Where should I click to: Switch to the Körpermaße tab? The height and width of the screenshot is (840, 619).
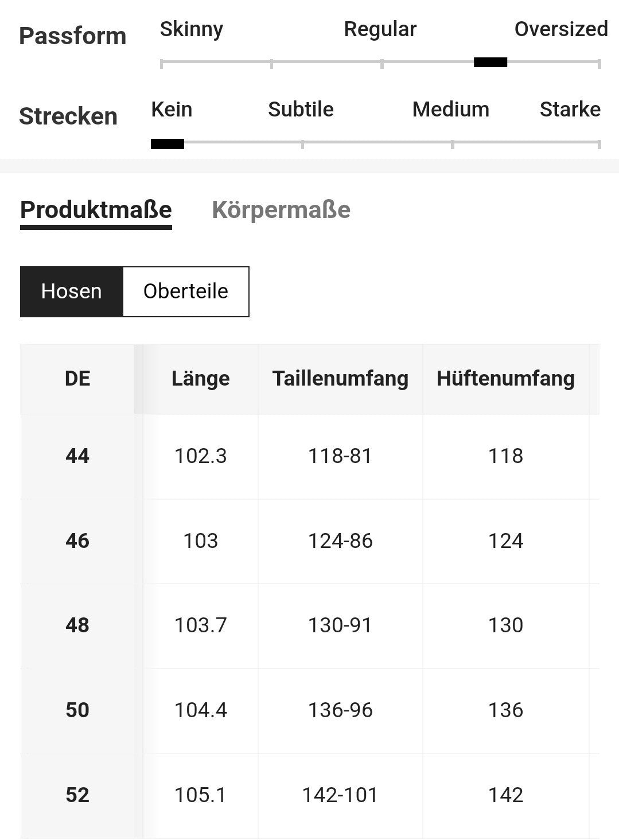coord(281,210)
